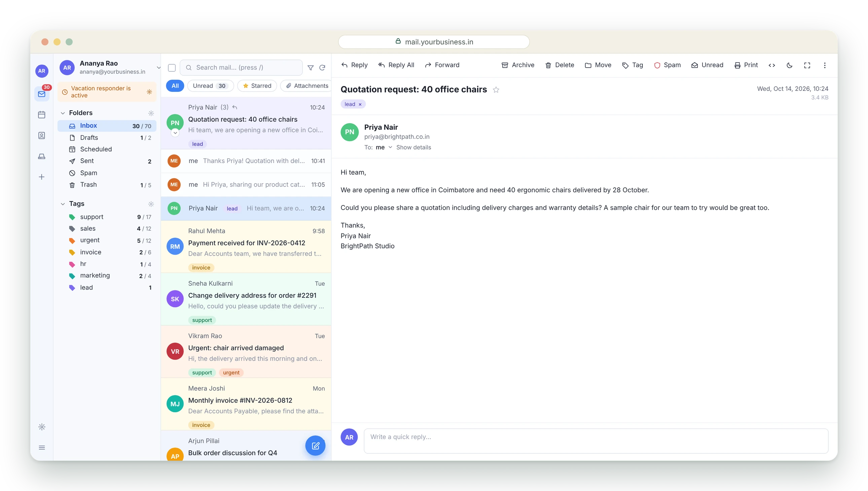Click the fullscreen expand icon
This screenshot has height=491, width=868.
[x=807, y=65]
